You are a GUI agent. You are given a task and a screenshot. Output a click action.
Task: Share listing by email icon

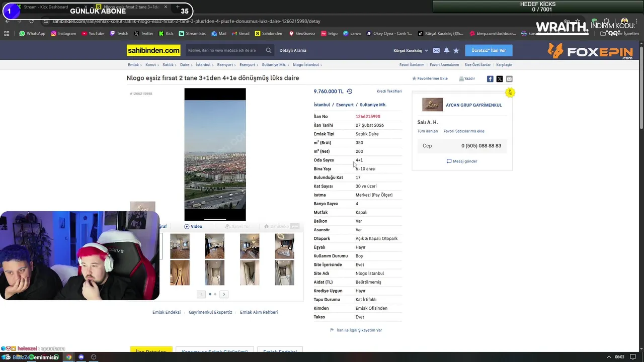509,79
